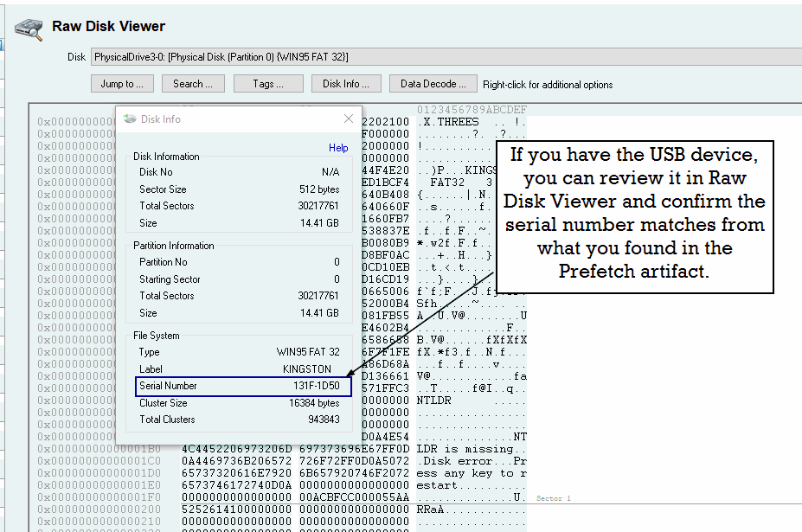Image resolution: width=802 pixels, height=532 pixels.
Task: Click the Label value KINGSTON
Action: pos(307,369)
